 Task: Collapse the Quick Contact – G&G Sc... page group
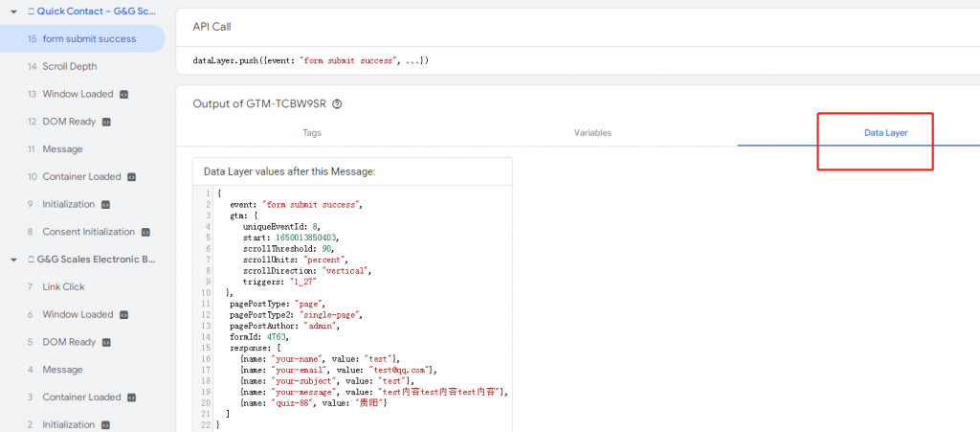point(13,11)
